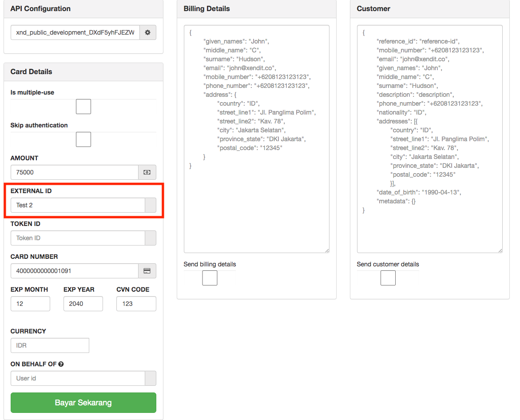Viewport: 520px width, 420px height.
Task: Click the EXP MONTH field
Action: pyautogui.click(x=31, y=304)
